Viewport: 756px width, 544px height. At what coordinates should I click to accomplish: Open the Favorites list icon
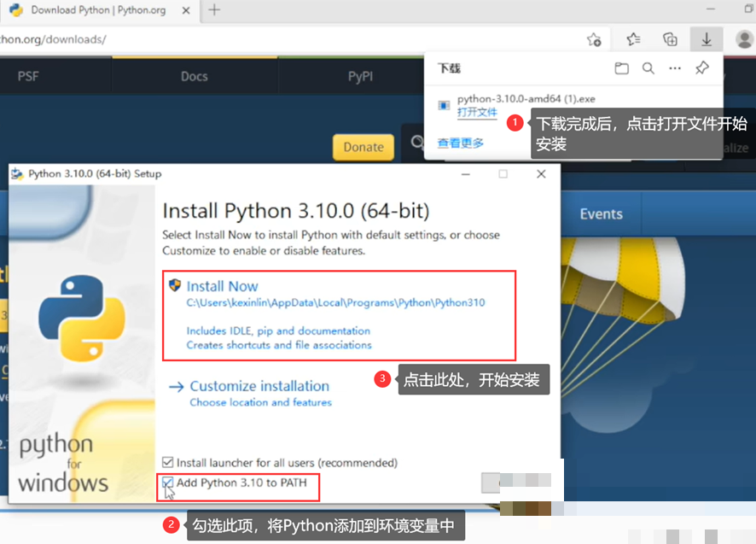click(633, 39)
